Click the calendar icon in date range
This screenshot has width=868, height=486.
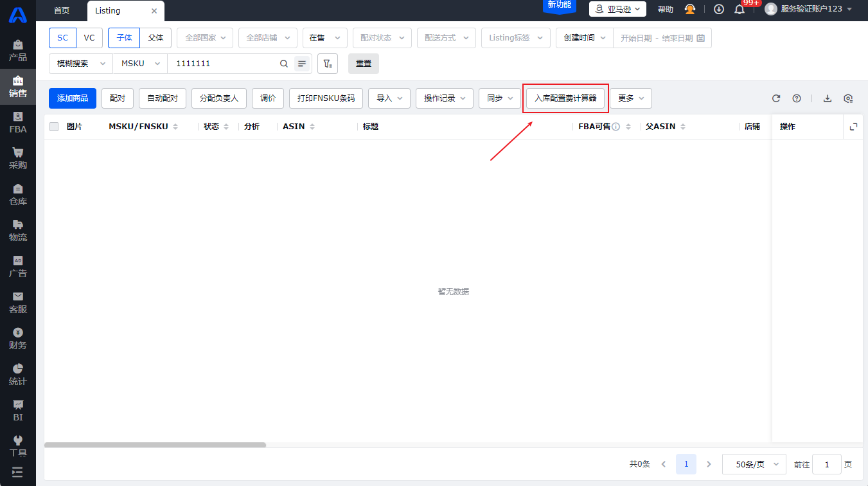tap(700, 38)
